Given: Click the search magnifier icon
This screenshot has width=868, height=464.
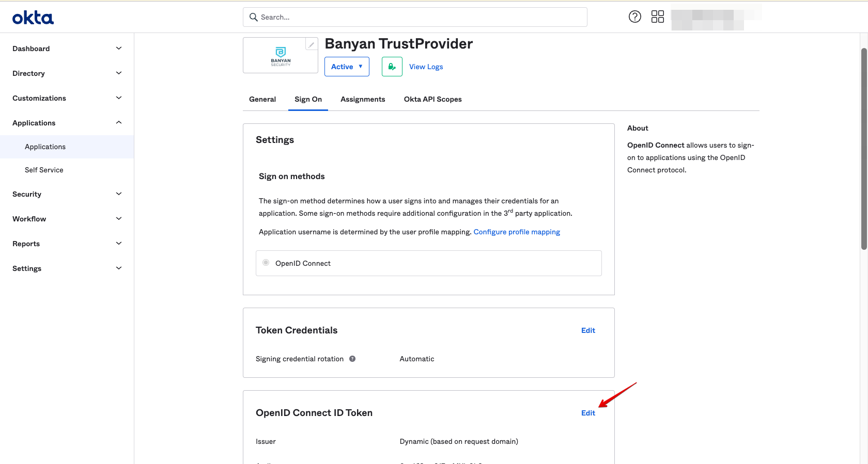Looking at the screenshot, I should click(x=253, y=17).
